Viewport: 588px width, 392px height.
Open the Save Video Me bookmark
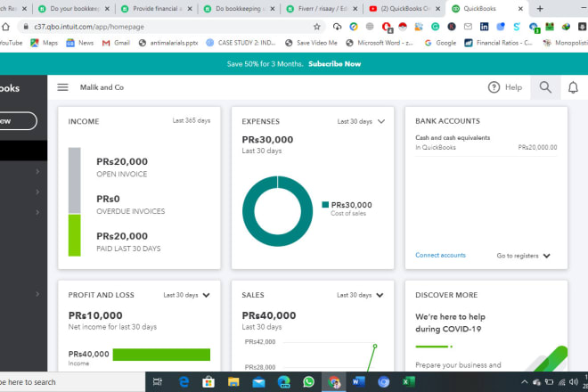point(311,43)
